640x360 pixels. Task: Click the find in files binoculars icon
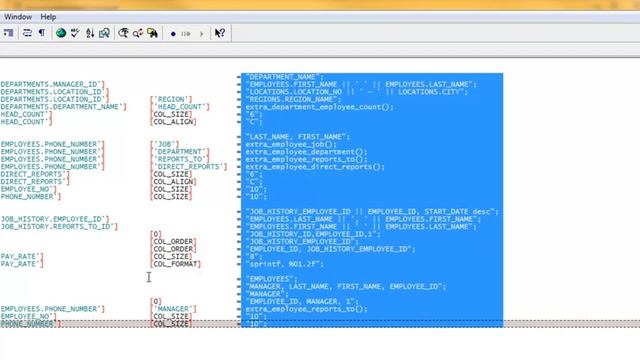pos(152,33)
